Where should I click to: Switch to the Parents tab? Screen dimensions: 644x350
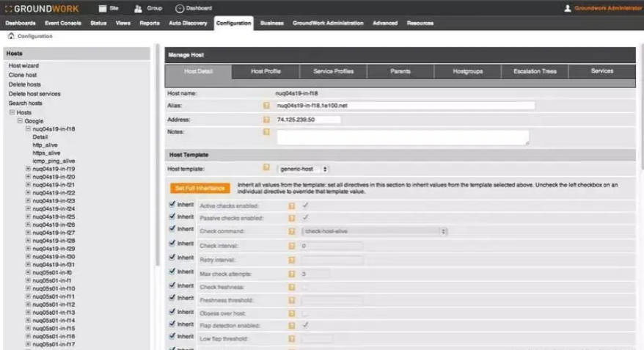[400, 71]
